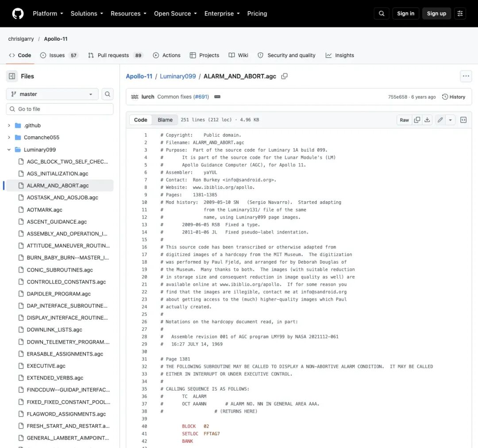Open the edit options dropdown arrow

pos(450,120)
